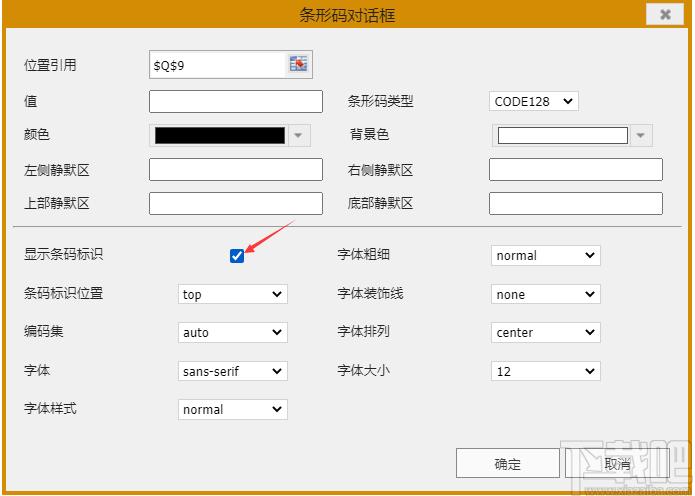Click the 条形码类型 label

pos(380,101)
